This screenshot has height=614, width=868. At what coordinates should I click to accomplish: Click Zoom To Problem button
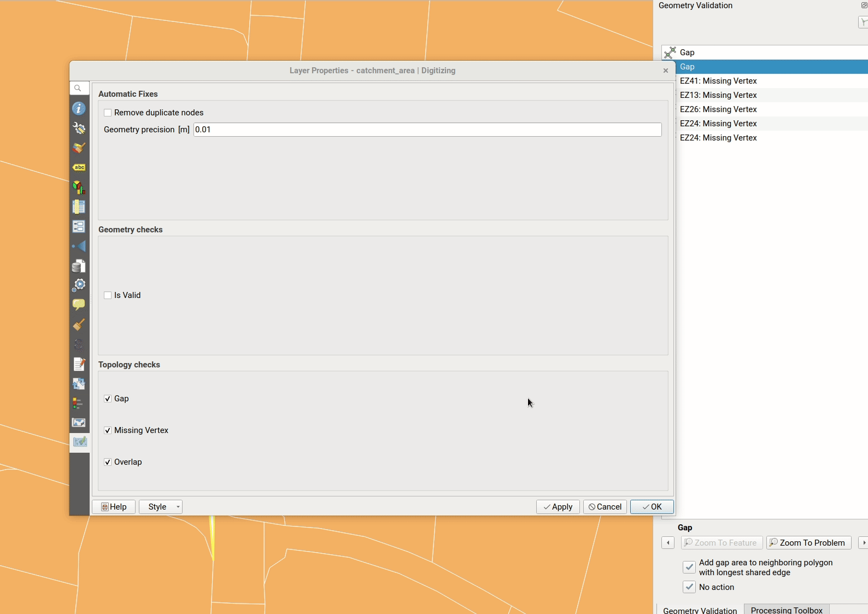click(x=808, y=543)
